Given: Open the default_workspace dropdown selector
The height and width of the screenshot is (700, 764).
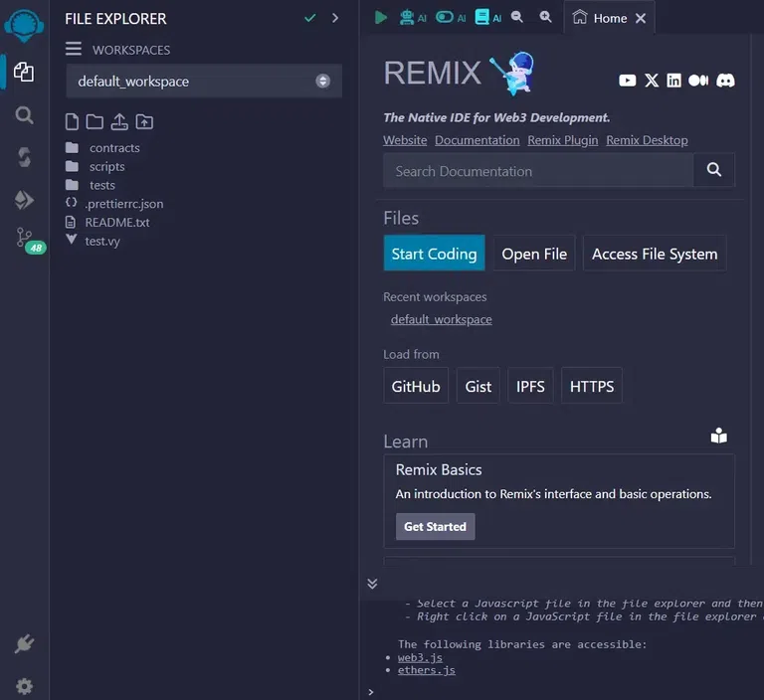Looking at the screenshot, I should [204, 81].
